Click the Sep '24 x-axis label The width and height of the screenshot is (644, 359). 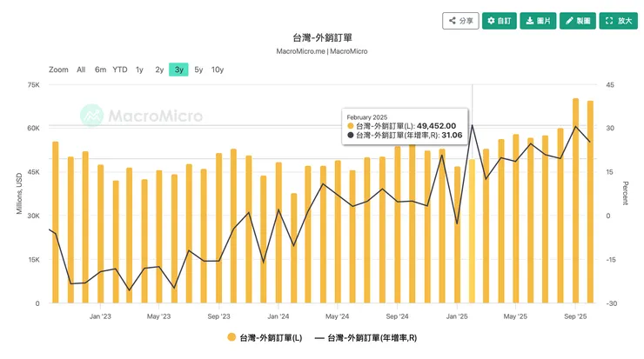point(397,316)
